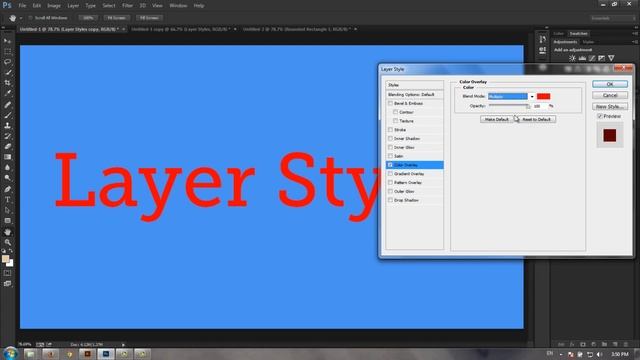
Task: Select the Zoom tool
Action: pos(7,242)
